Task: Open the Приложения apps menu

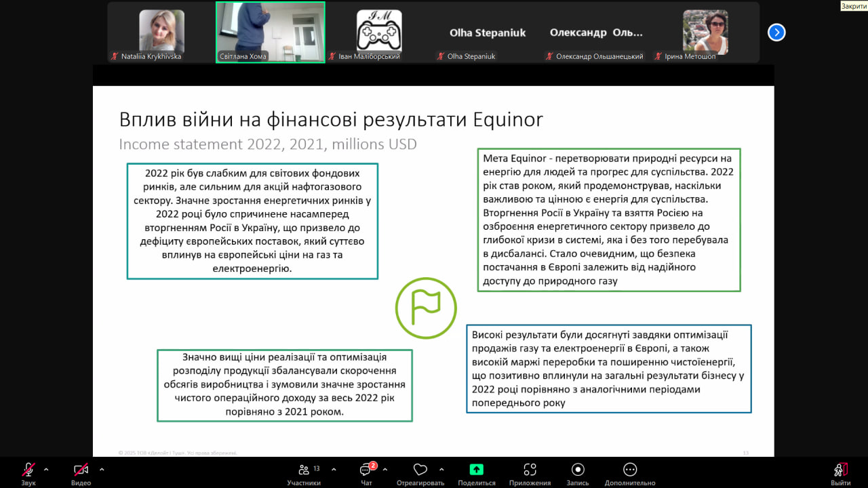Action: point(530,474)
